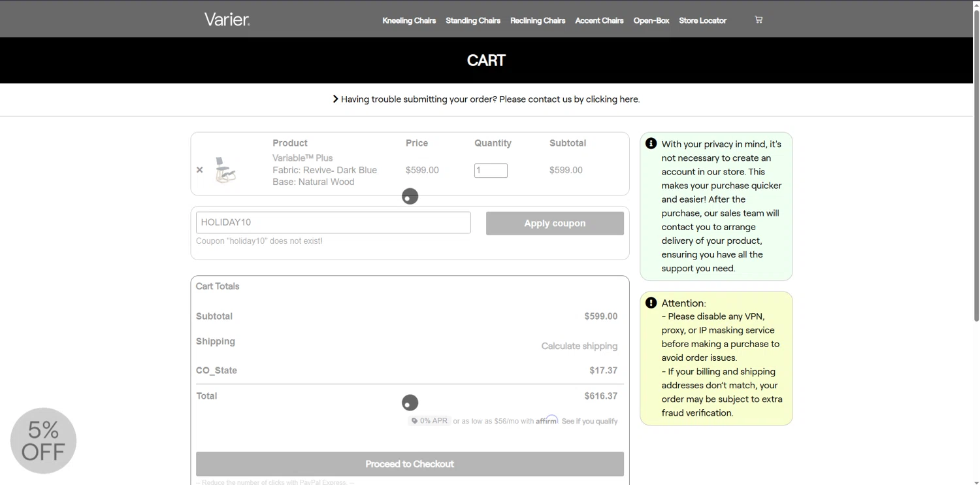Click the trouble submitting order contact link
Viewport: 980px width, 485px height.
[490, 99]
